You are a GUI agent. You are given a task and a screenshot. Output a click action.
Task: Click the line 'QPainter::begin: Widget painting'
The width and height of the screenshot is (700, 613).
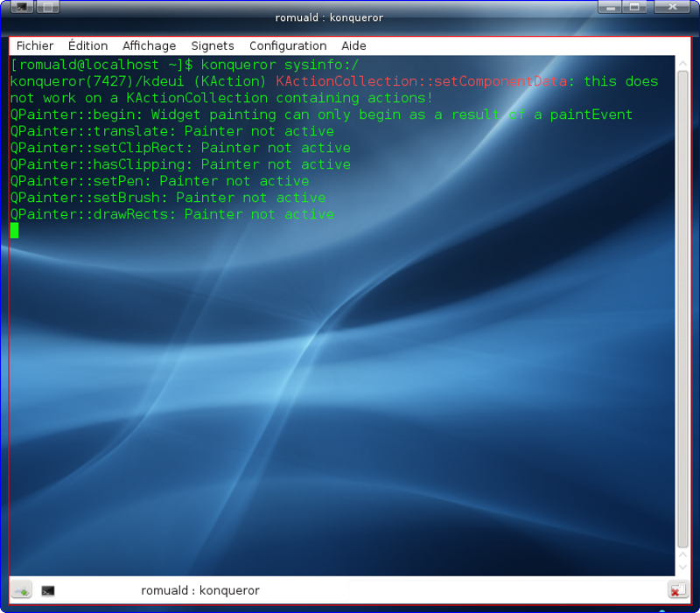coord(321,115)
